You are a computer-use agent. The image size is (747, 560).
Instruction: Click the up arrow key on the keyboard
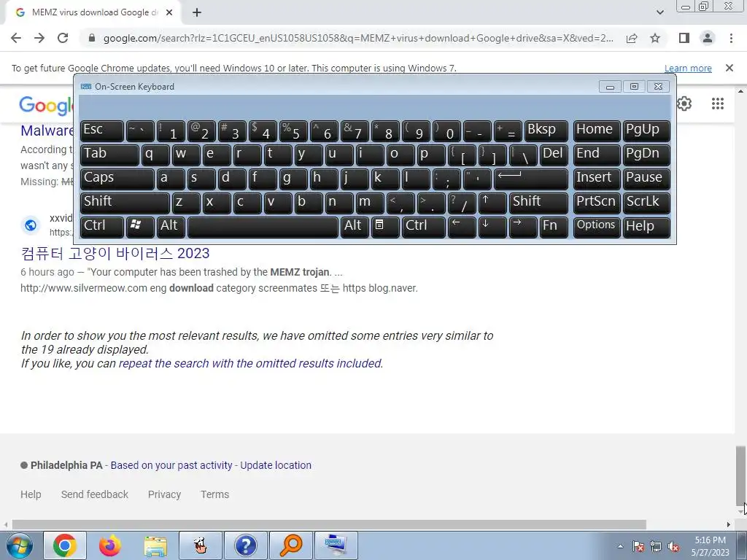click(492, 203)
